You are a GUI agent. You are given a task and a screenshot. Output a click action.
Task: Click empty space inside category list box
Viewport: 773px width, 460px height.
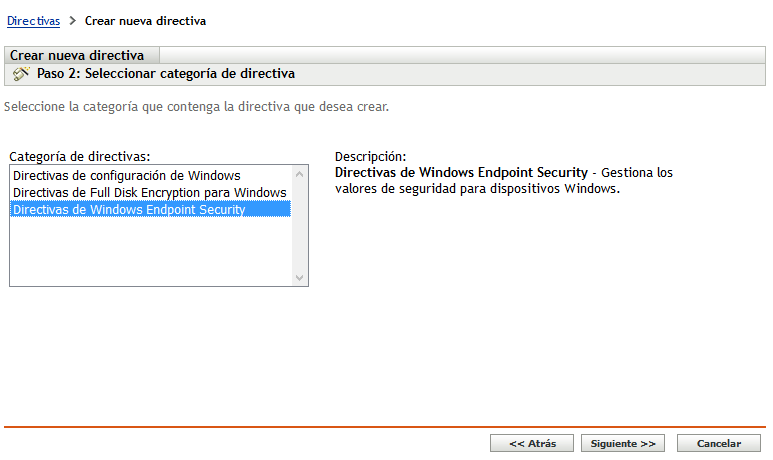(150, 252)
